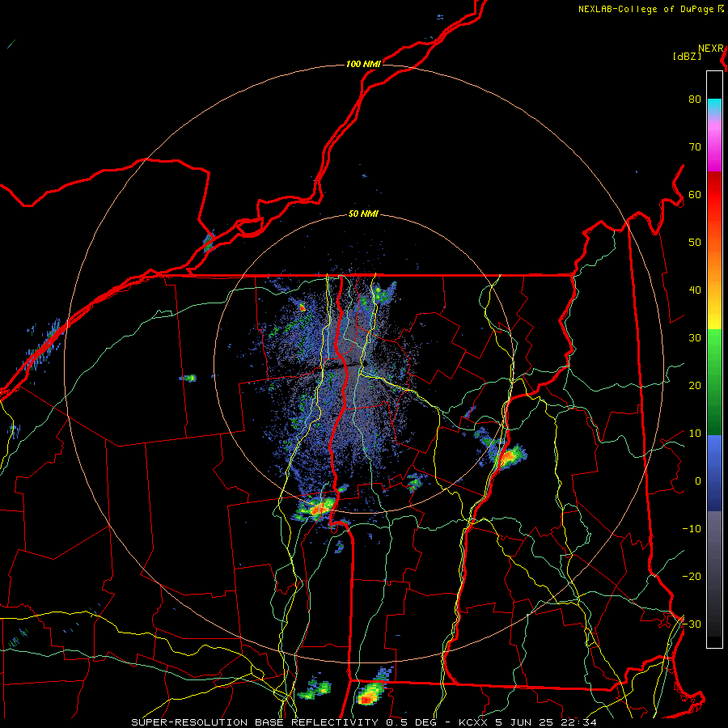Pick the green segment of the color bar
The height and width of the screenshot is (728, 728).
(714, 382)
